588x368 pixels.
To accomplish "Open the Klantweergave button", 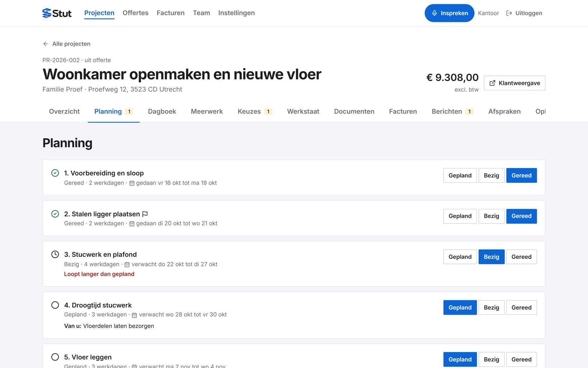I will (x=514, y=83).
